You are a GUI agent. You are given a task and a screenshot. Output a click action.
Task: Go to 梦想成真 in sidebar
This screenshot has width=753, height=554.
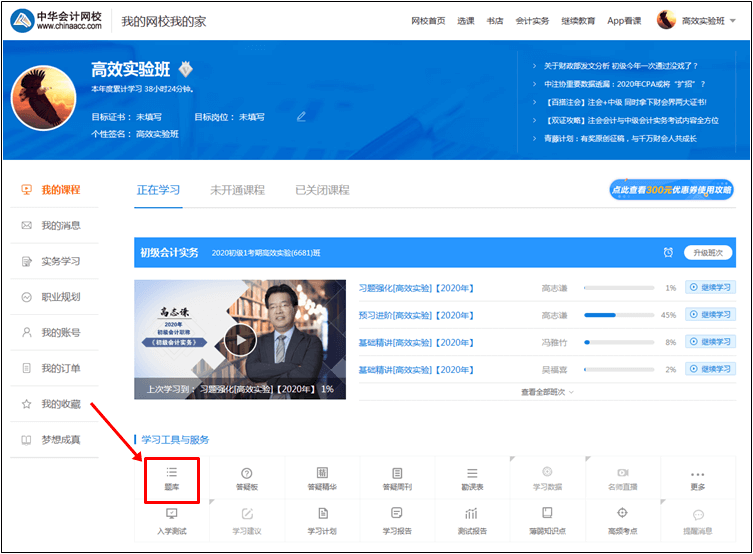[54, 440]
